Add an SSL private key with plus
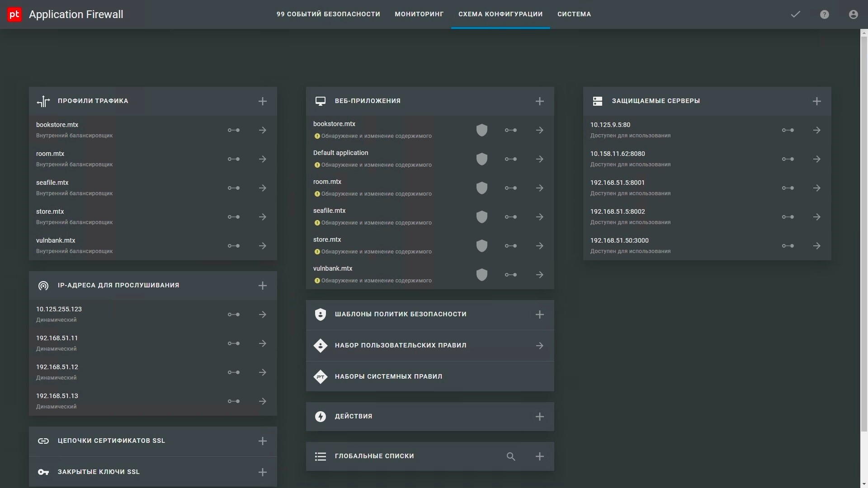 click(x=263, y=472)
